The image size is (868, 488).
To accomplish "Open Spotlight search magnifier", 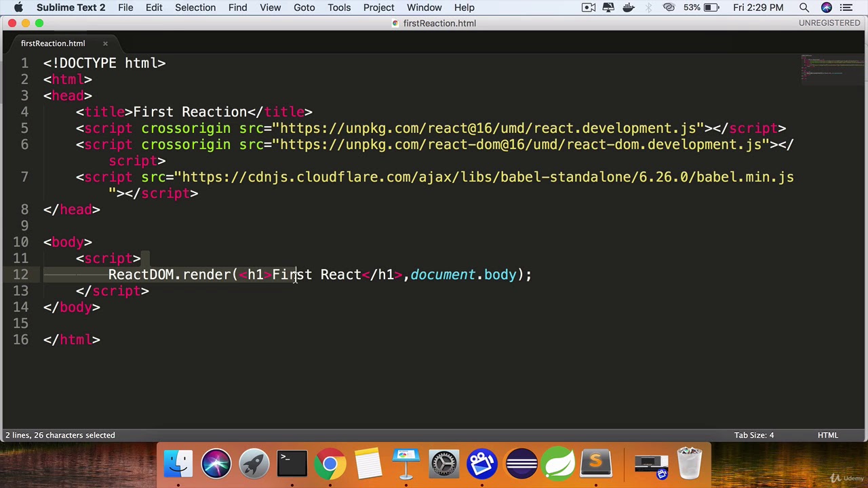I will click(x=804, y=7).
